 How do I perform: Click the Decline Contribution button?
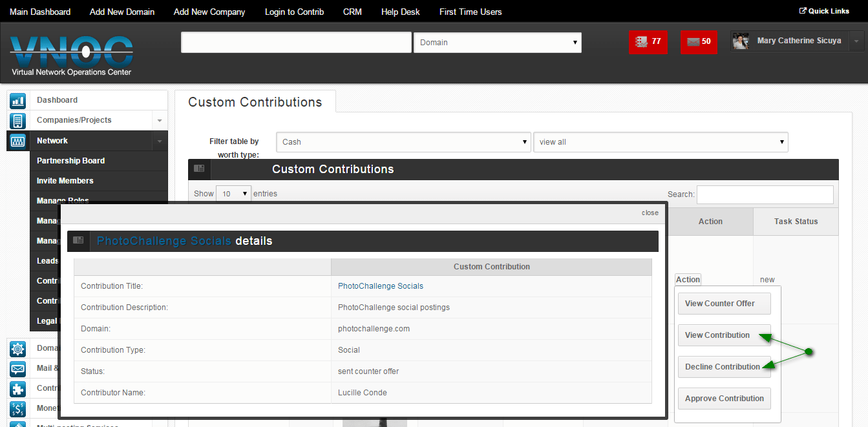pyautogui.click(x=725, y=367)
